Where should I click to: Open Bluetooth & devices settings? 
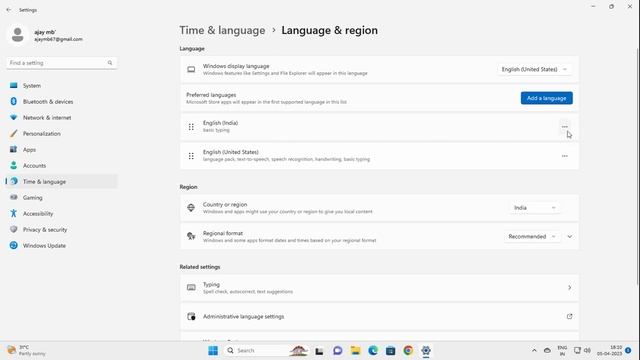[61, 102]
